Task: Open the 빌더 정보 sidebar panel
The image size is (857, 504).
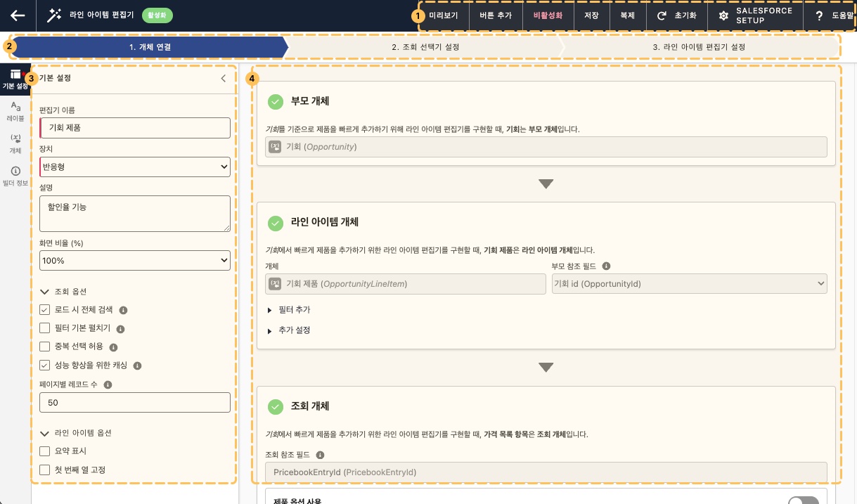Action: tap(15, 176)
